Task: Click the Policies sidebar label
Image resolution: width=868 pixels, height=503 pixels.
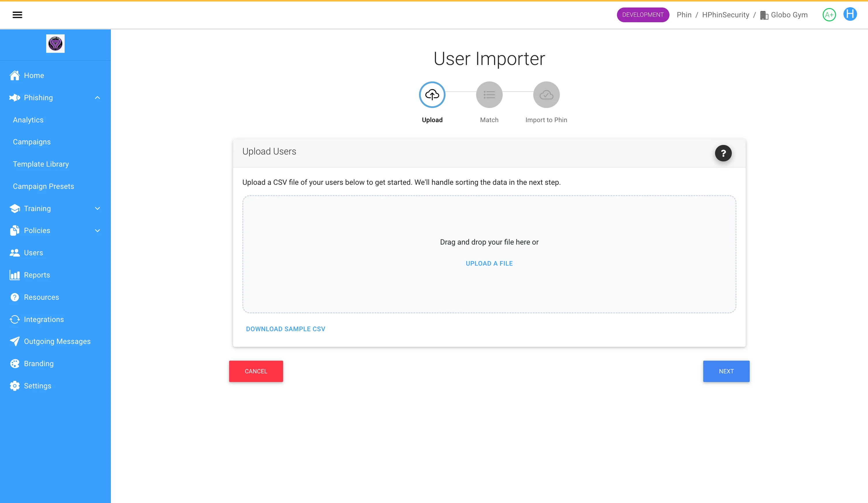Action: click(x=37, y=231)
